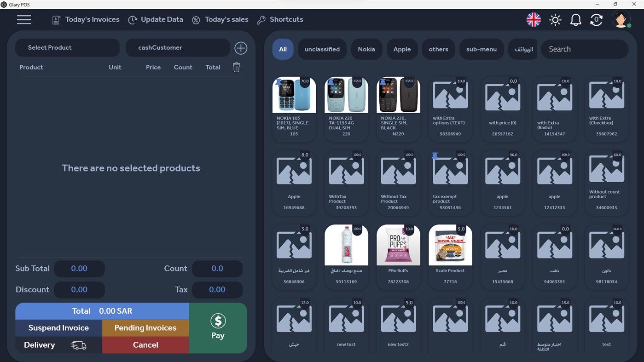The width and height of the screenshot is (644, 362).
Task: Open the cashCustomer selector
Action: click(x=177, y=47)
